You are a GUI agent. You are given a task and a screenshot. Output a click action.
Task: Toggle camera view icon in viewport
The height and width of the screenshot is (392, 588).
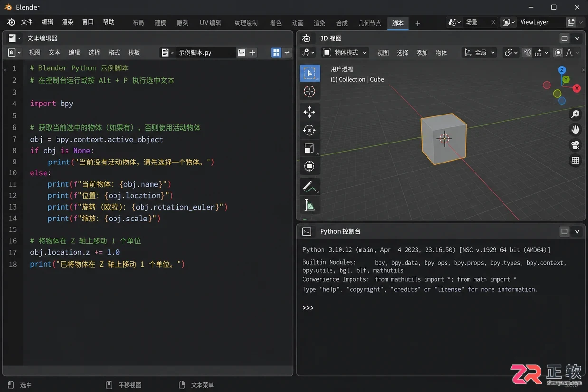[x=575, y=145]
